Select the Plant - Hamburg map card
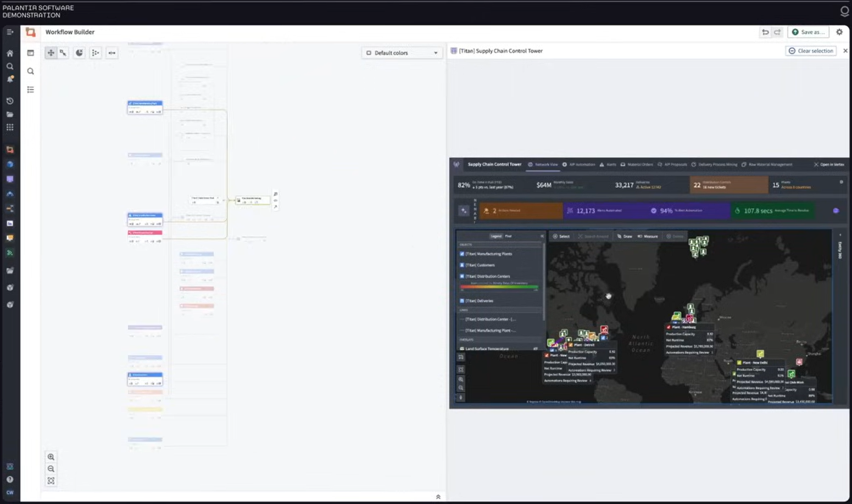 point(689,340)
